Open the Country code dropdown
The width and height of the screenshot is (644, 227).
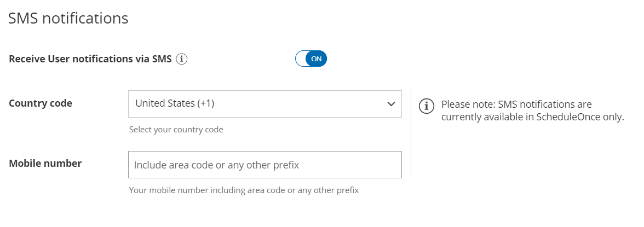pos(264,104)
